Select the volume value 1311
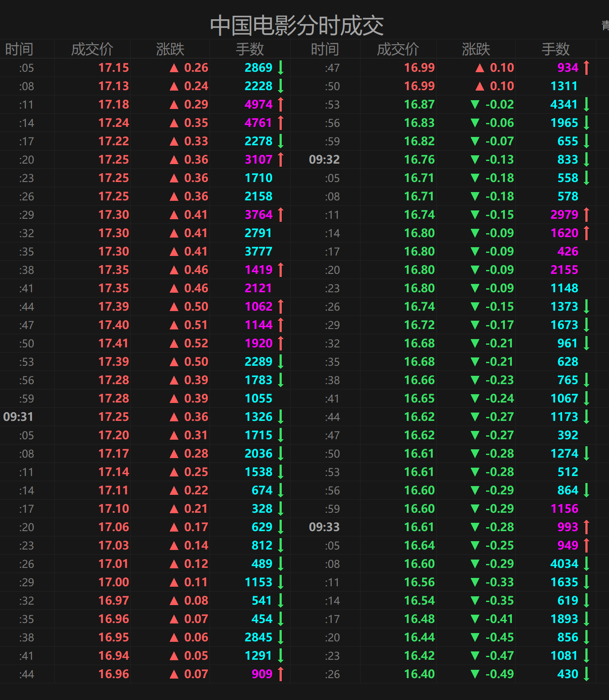The width and height of the screenshot is (609, 700). pyautogui.click(x=564, y=86)
